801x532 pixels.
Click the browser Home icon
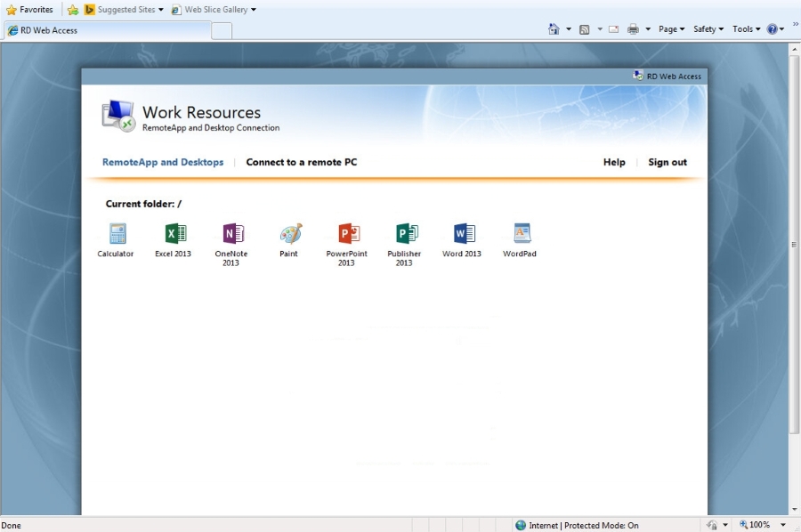(554, 29)
